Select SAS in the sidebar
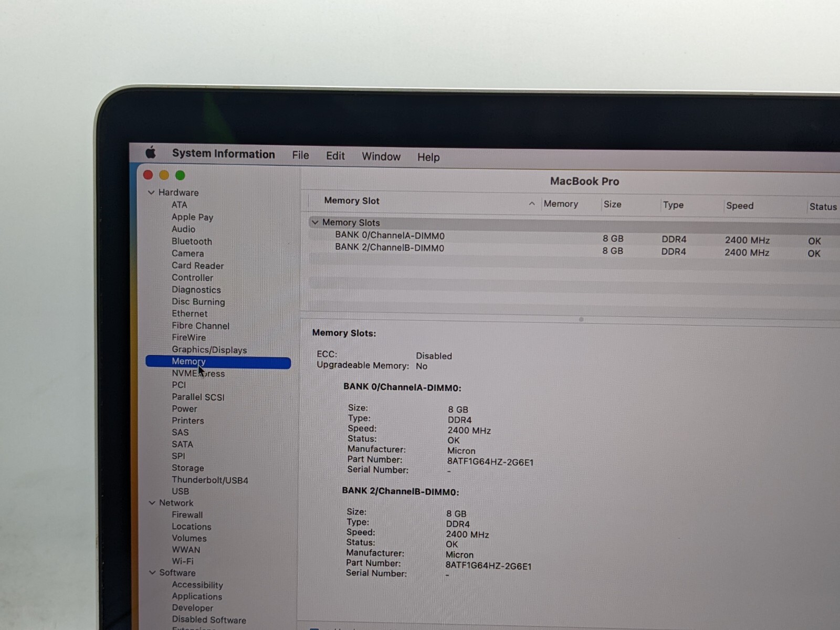 [x=180, y=432]
